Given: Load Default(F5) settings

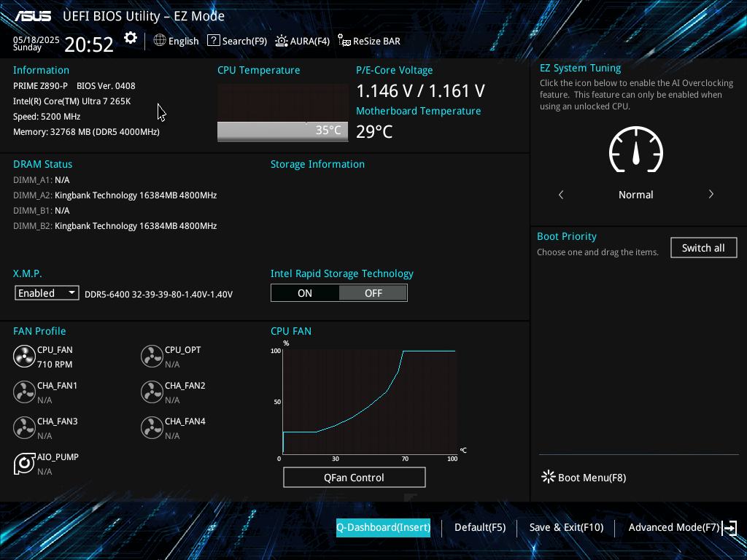Looking at the screenshot, I should pyautogui.click(x=480, y=528).
